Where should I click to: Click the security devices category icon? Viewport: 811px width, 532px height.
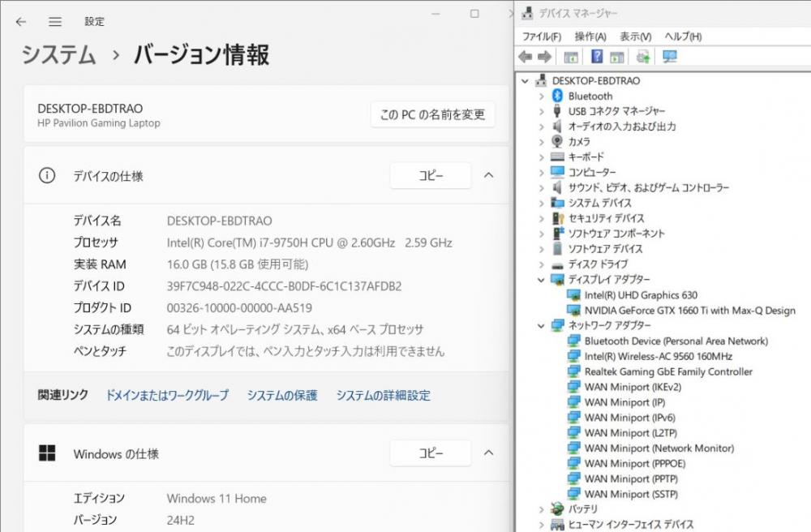tap(558, 218)
